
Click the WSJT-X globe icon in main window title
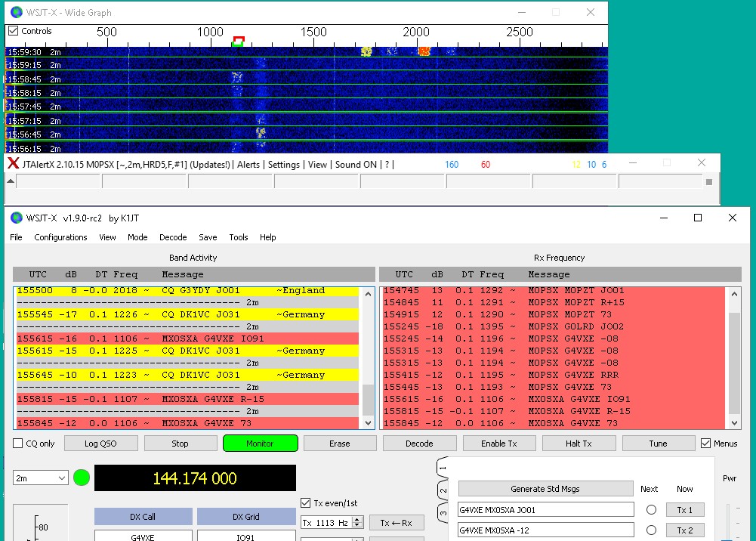tap(17, 218)
